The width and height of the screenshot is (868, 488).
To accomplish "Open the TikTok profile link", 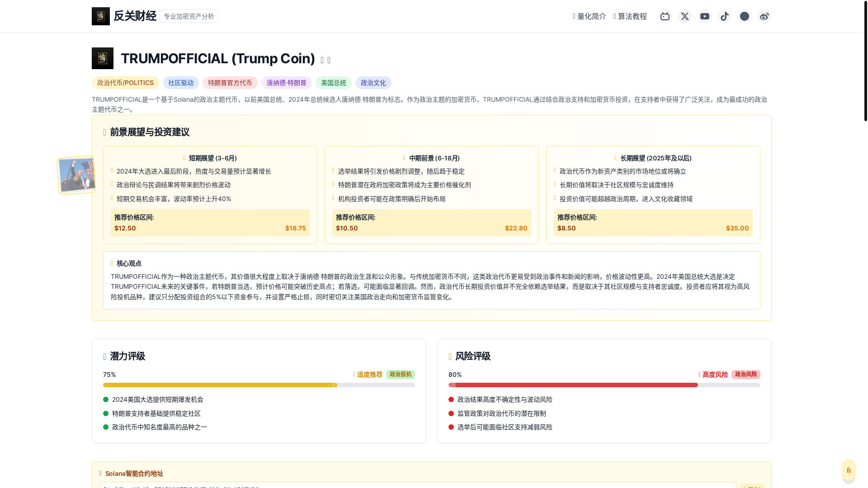I will coord(725,16).
